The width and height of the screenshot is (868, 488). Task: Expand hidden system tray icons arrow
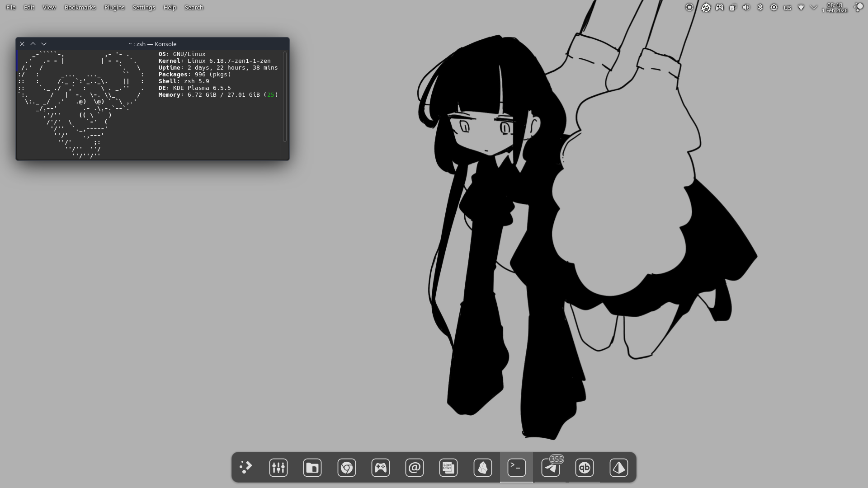pyautogui.click(x=814, y=7)
